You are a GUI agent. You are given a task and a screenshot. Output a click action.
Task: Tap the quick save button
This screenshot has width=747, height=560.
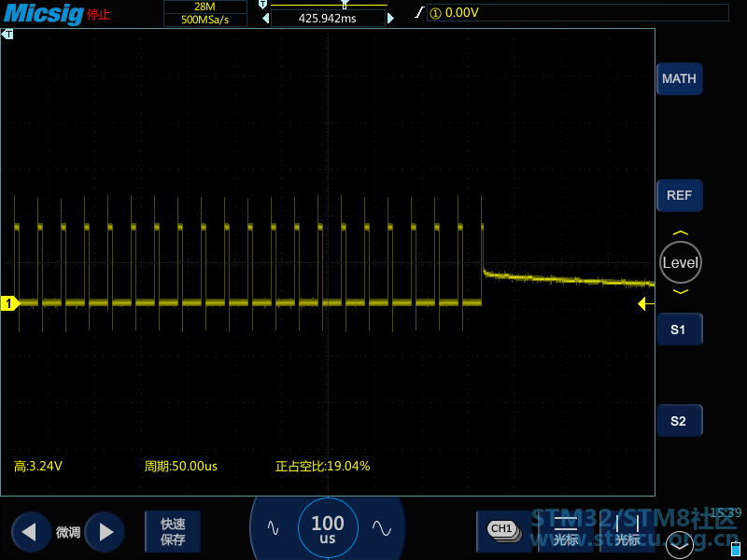tap(173, 531)
